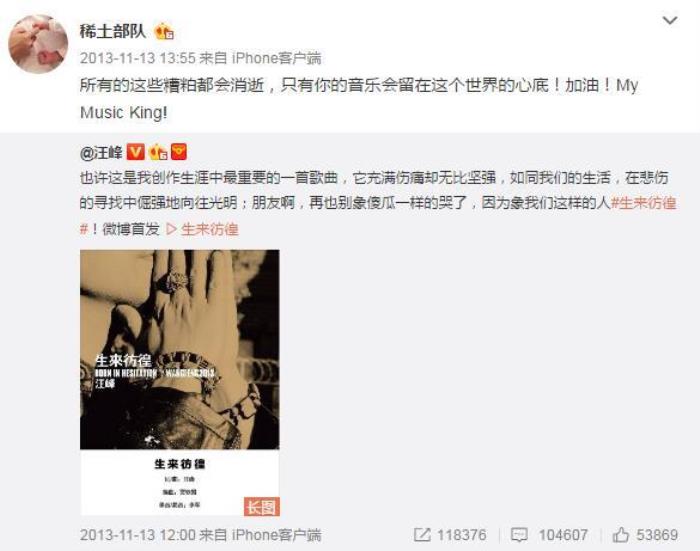Click the repost icon with 118376
The image size is (700, 551).
pos(422,534)
